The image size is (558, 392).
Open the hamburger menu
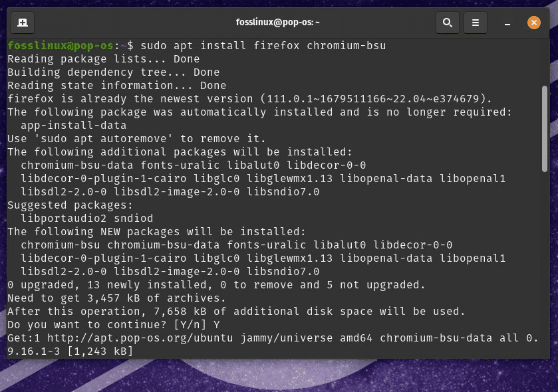point(475,23)
